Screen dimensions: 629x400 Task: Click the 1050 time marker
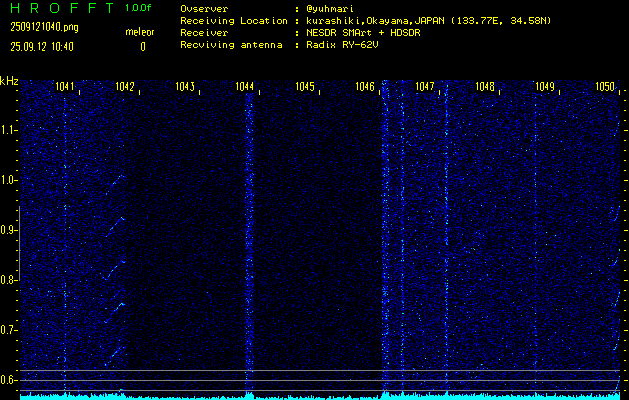[605, 87]
